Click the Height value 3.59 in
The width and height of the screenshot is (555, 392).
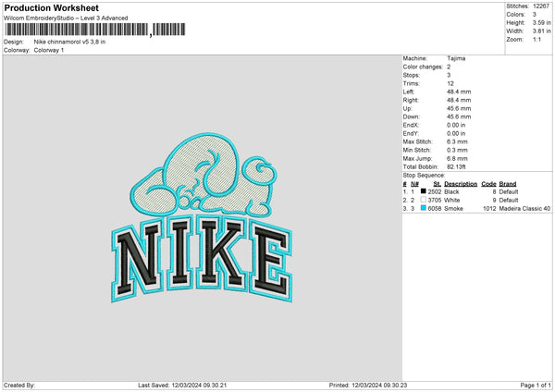coord(541,22)
